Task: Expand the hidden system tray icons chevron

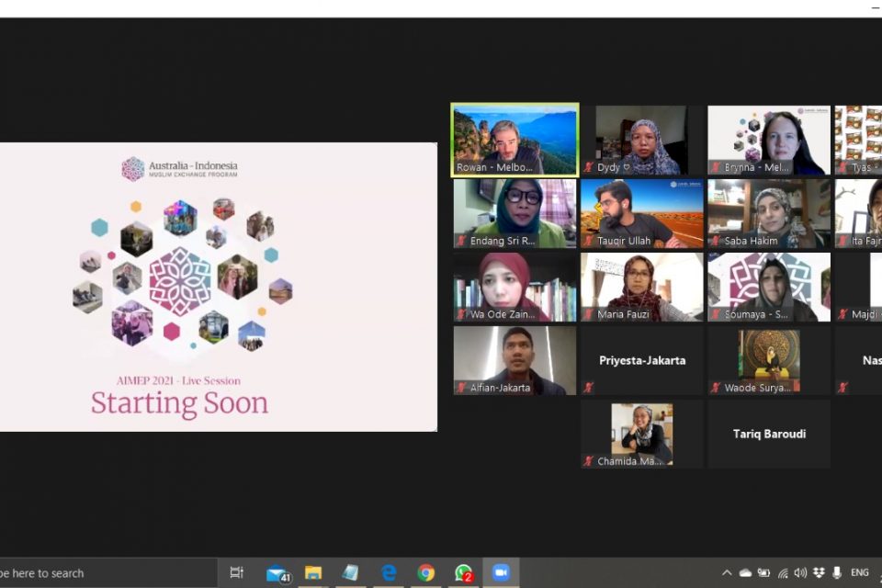Action: point(727,572)
